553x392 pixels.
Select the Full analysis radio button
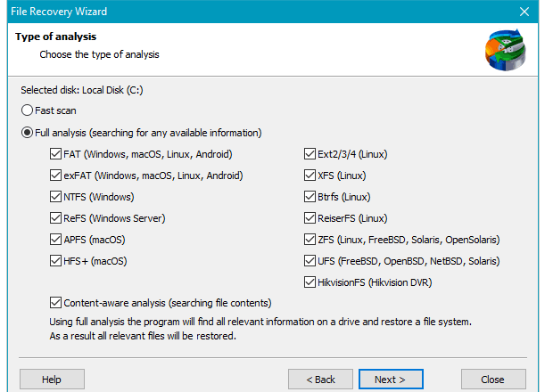click(27, 133)
